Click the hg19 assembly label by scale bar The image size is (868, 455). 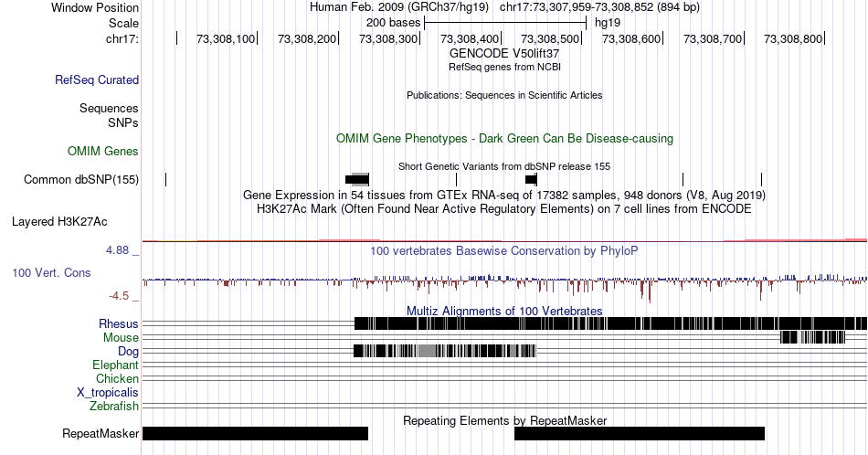pyautogui.click(x=608, y=23)
